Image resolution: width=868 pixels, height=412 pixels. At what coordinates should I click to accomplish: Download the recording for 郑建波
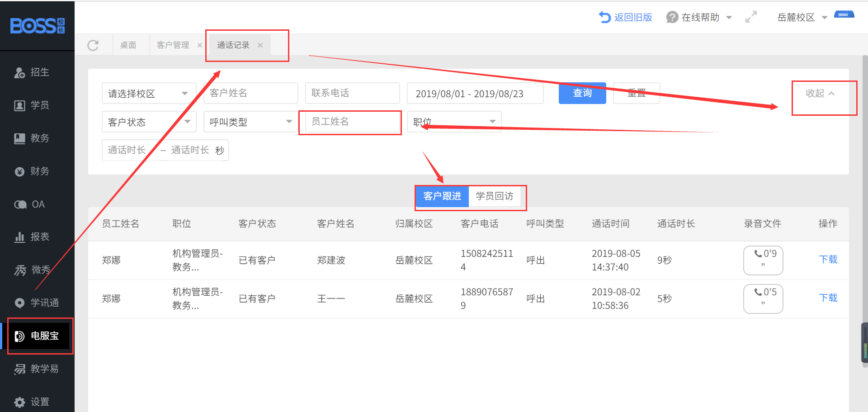[828, 260]
